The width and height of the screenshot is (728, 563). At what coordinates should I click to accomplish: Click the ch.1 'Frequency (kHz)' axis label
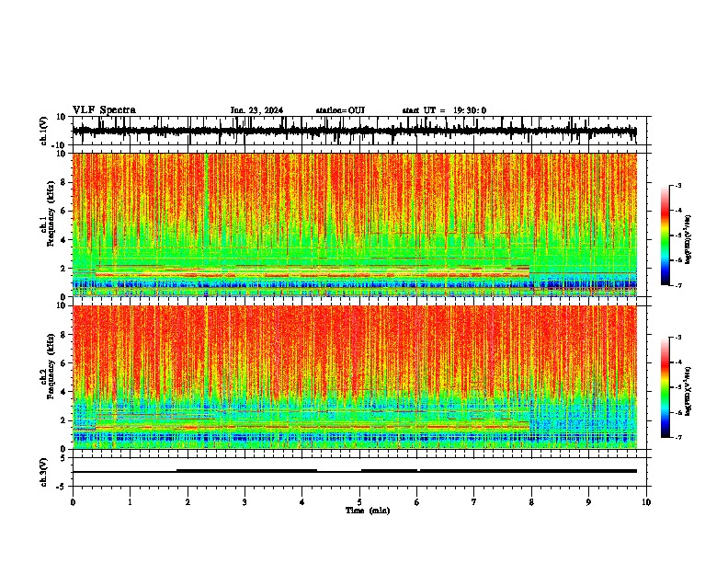51,213
